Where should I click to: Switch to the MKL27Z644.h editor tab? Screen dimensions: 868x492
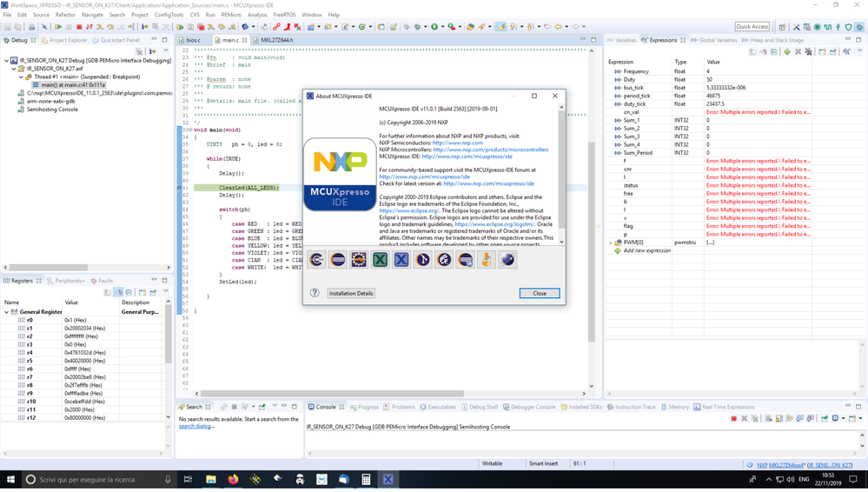pyautogui.click(x=277, y=40)
